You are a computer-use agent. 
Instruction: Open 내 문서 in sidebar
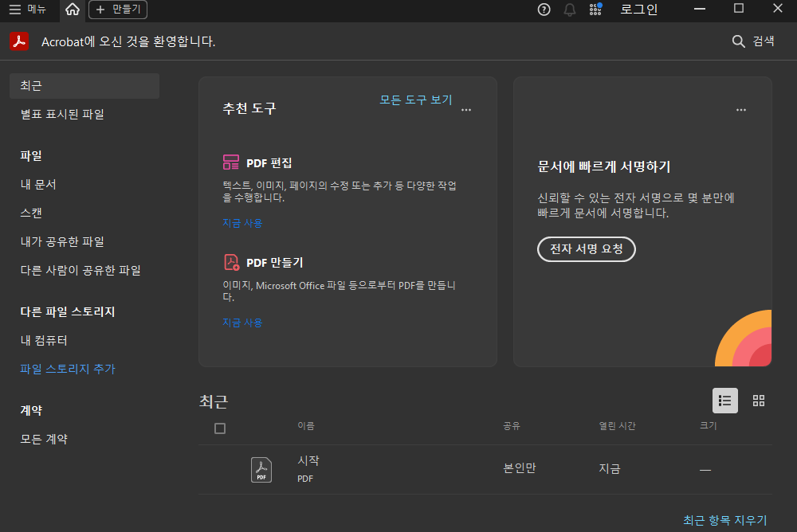click(38, 185)
